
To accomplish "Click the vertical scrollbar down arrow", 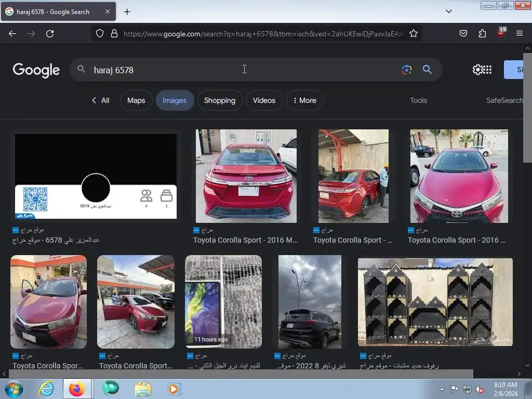I will pos(527,365).
